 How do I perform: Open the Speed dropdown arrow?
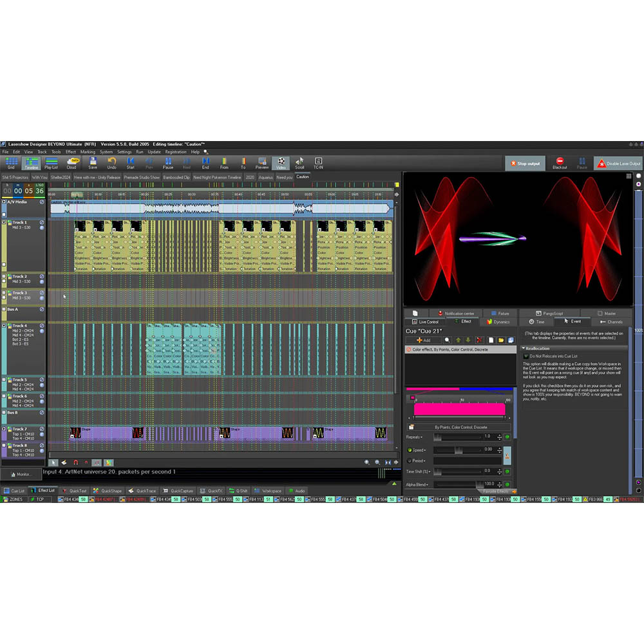(x=425, y=451)
